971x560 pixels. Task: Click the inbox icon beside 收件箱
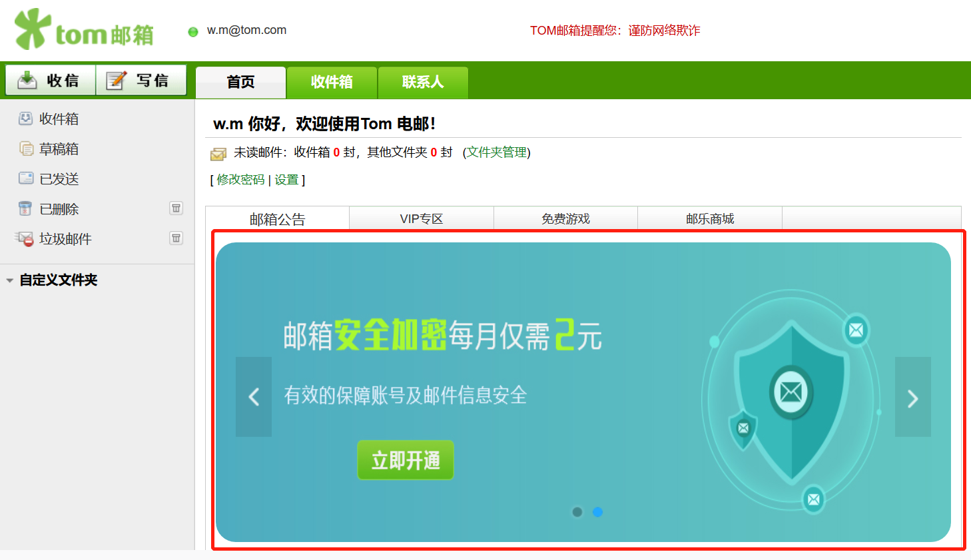point(25,119)
